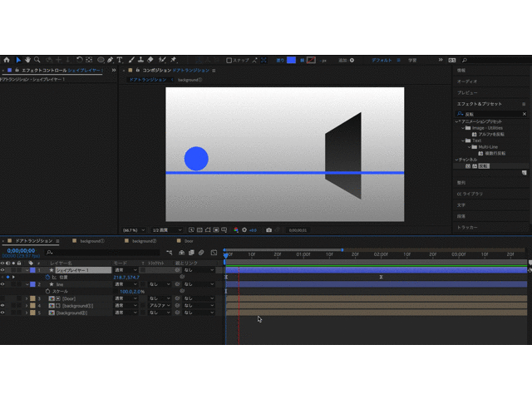532x399 pixels.
Task: Open the 66.7% magnification dropdown
Action: tap(131, 229)
